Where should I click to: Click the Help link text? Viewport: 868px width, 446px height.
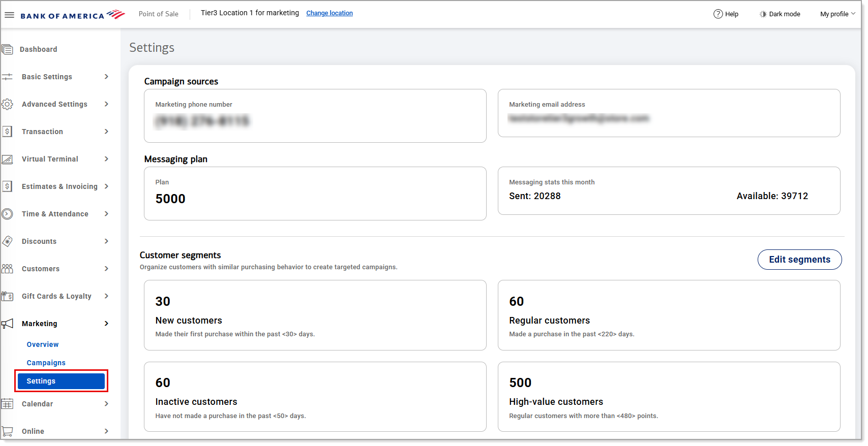(732, 14)
